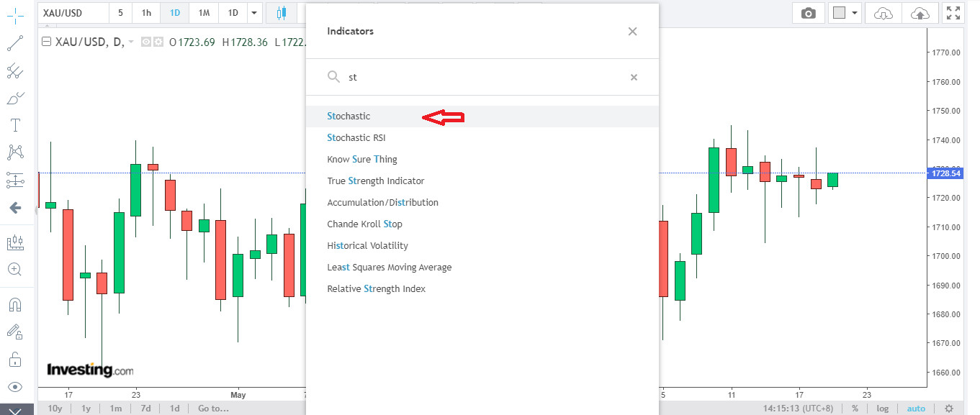Open the interval dropdown arrow

253,13
